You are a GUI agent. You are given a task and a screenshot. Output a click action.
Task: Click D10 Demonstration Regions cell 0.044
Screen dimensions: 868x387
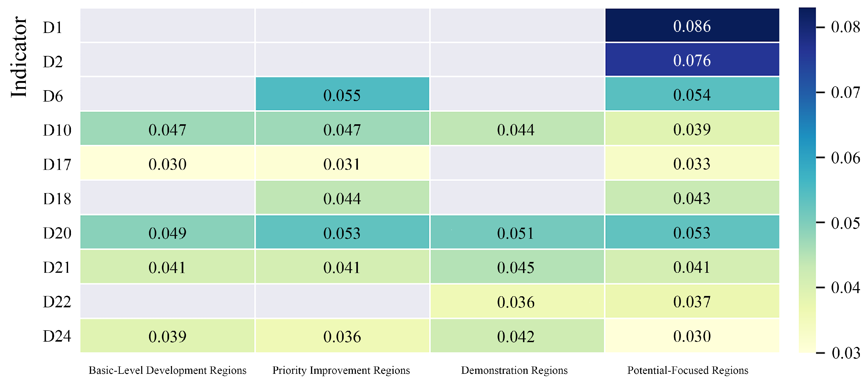(516, 130)
